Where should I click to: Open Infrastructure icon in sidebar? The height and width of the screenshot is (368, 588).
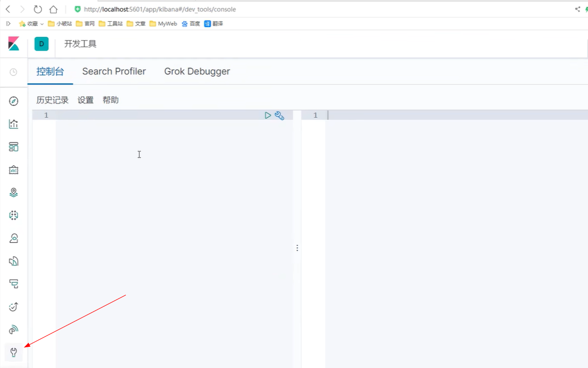click(x=13, y=238)
